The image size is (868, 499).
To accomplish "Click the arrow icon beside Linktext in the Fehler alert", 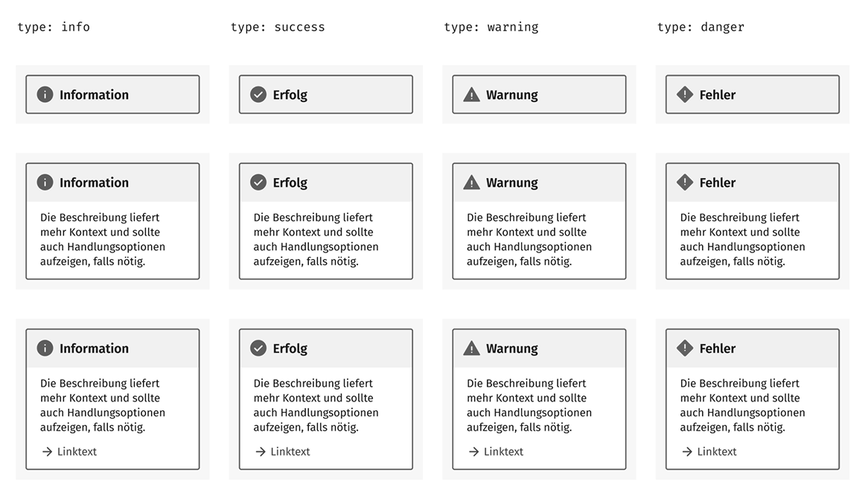I will click(687, 451).
